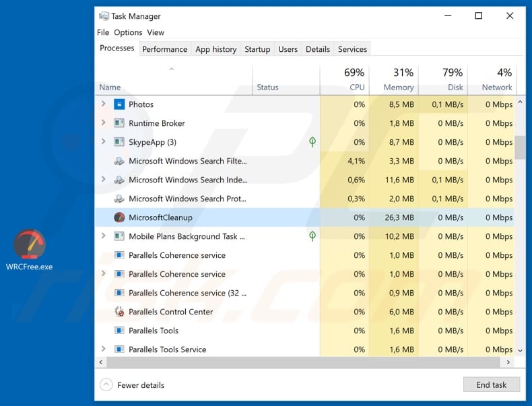Click the Mobile Plans Background Task icon
Image resolution: width=532 pixels, height=406 pixels.
click(x=119, y=236)
